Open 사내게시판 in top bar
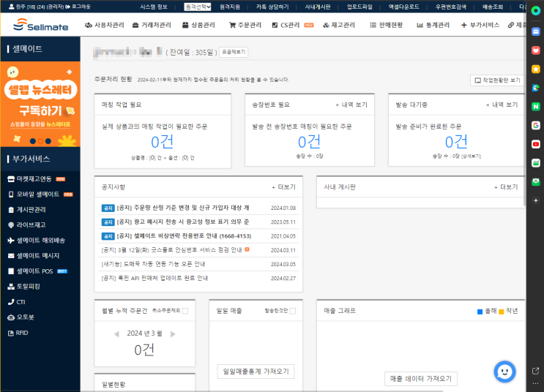Image resolution: width=544 pixels, height=392 pixels. pos(318,7)
